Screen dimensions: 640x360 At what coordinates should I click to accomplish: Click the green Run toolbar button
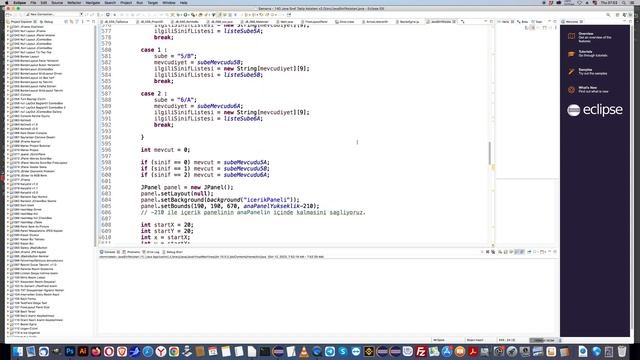(x=186, y=15)
